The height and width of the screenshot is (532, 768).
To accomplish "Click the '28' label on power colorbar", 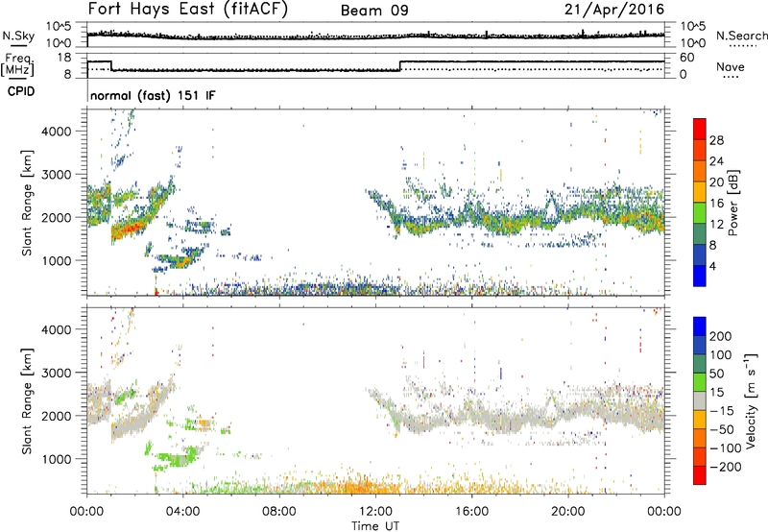I will 716,140.
